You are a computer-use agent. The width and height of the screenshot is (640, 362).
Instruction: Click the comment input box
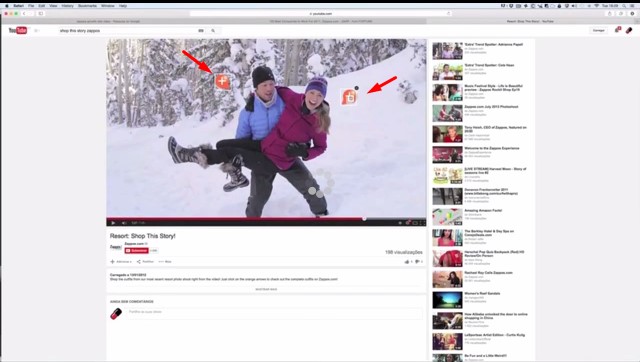pos(274,313)
